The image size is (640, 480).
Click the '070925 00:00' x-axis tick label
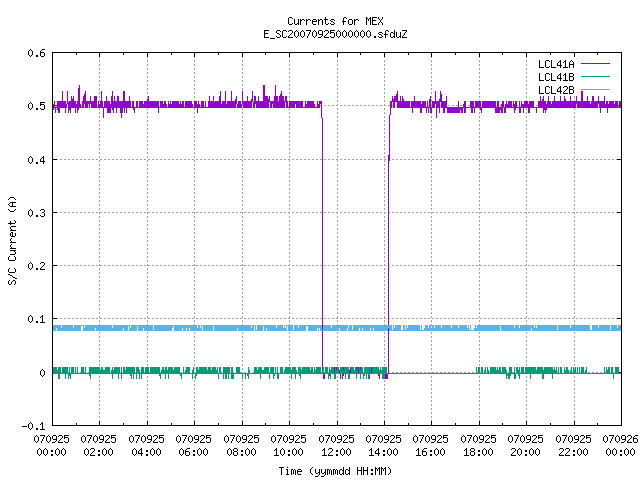51,445
